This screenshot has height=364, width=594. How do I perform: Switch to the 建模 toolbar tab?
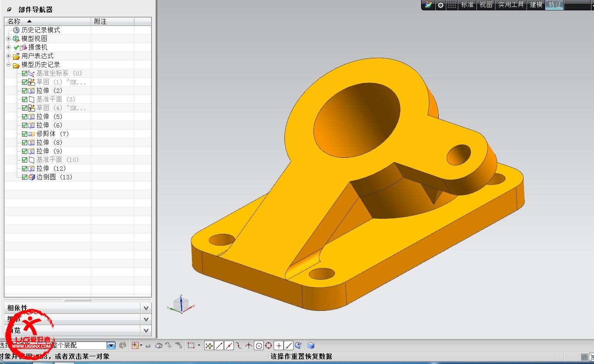[x=536, y=5]
